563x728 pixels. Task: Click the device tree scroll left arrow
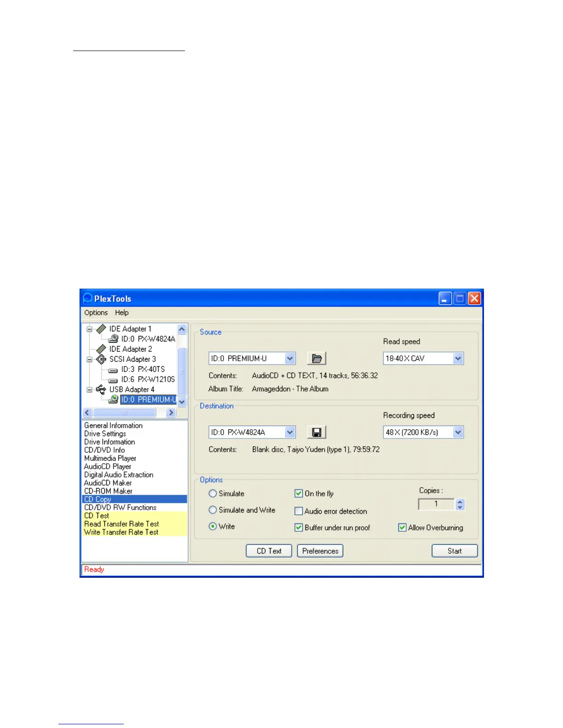pyautogui.click(x=87, y=413)
